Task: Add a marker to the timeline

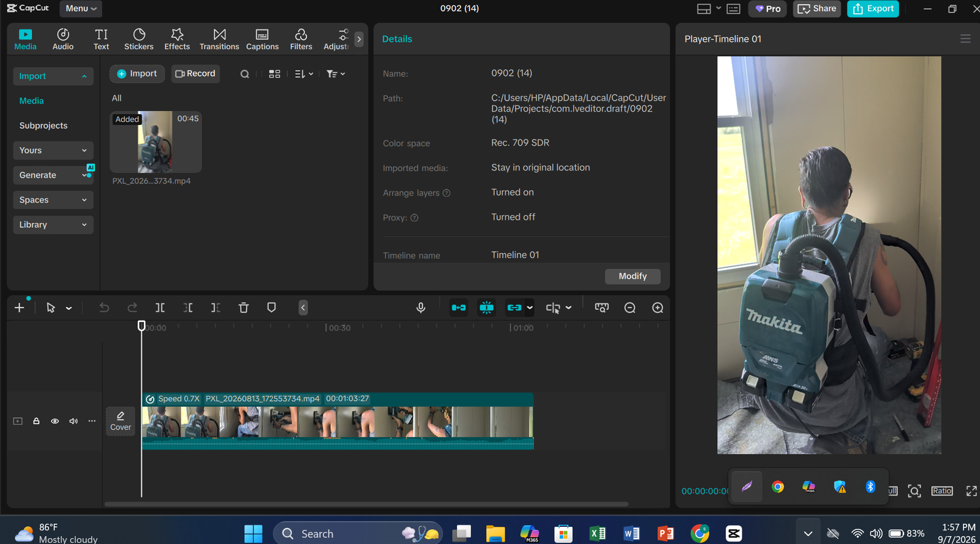Action: click(271, 308)
